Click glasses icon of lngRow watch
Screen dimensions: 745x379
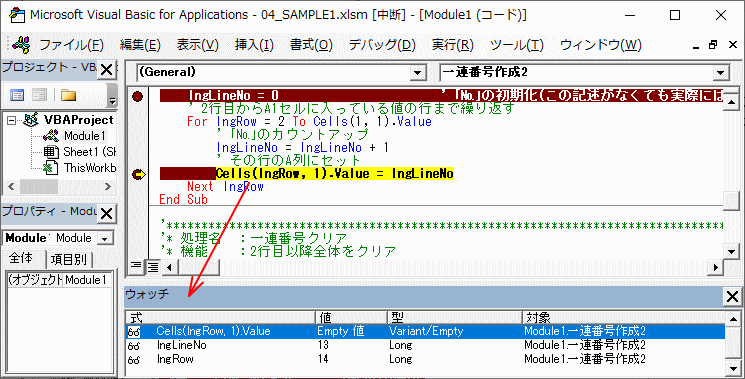[134, 360]
